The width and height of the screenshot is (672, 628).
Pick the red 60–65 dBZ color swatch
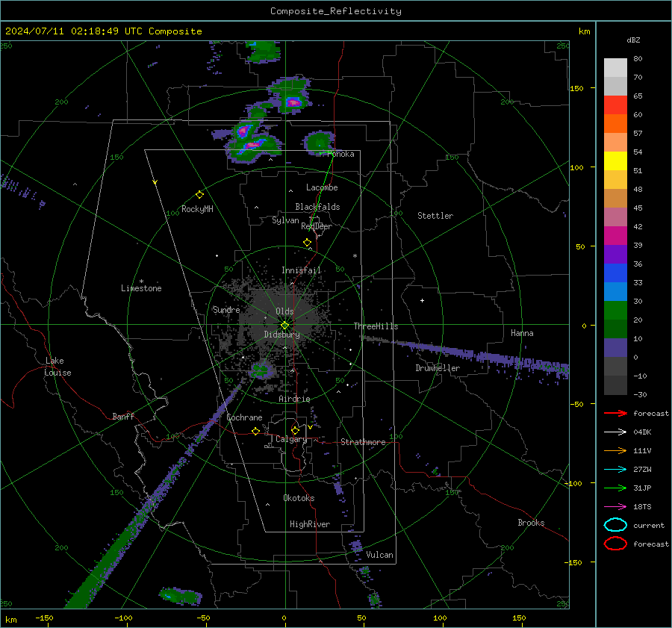click(615, 105)
